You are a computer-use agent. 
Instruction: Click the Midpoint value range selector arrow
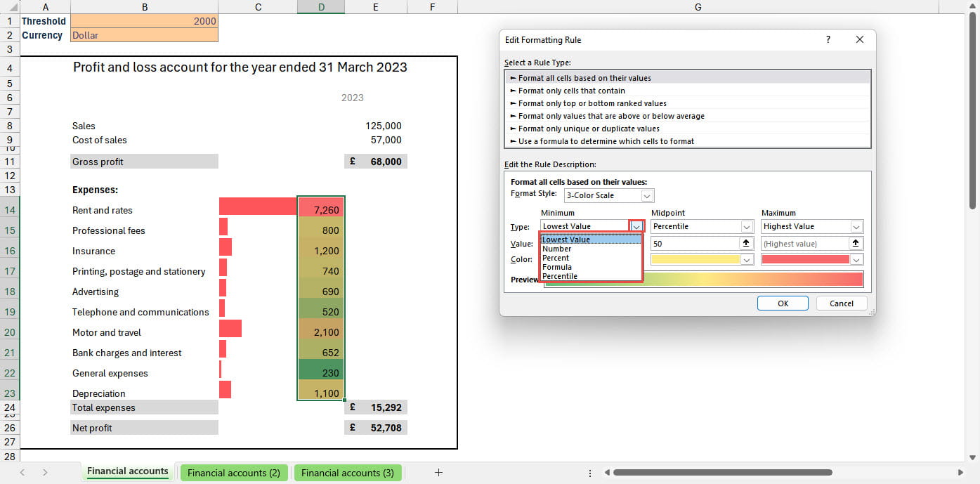point(745,243)
